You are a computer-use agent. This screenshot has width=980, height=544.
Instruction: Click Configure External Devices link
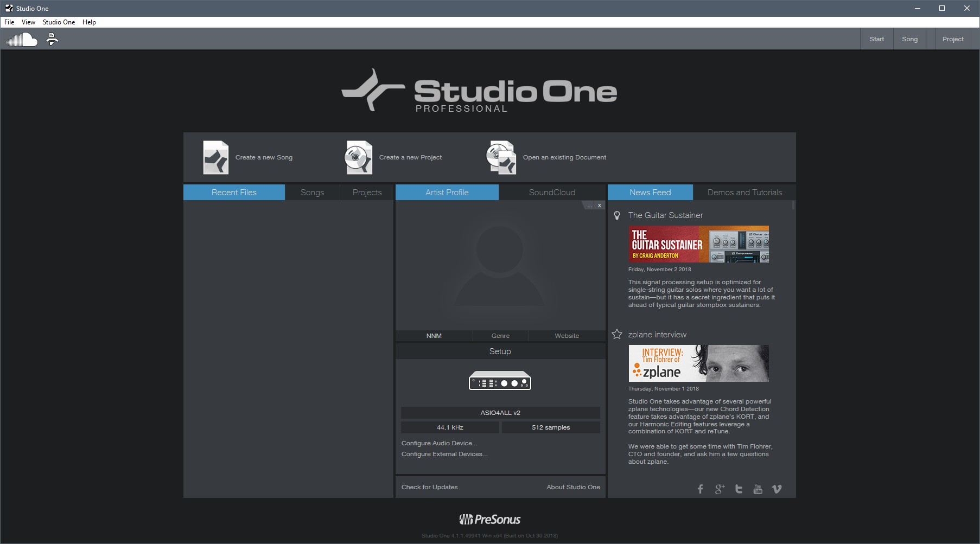coord(444,454)
